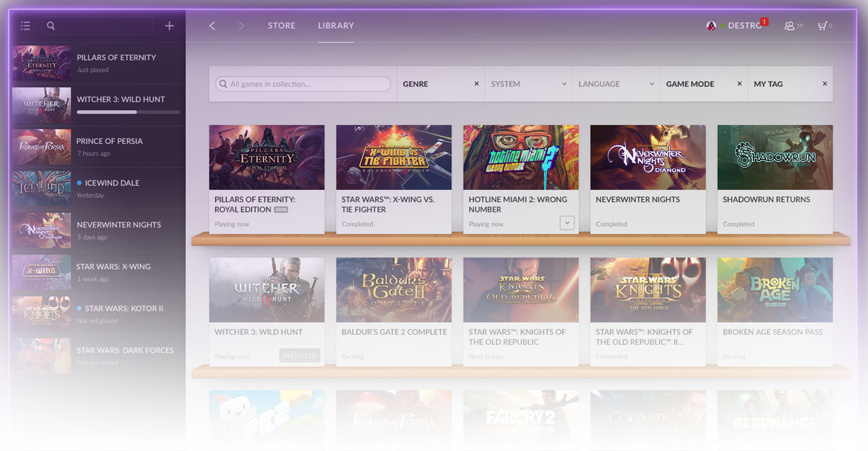The height and width of the screenshot is (451, 868).
Task: Open the user avatar profile icon
Action: pos(711,26)
